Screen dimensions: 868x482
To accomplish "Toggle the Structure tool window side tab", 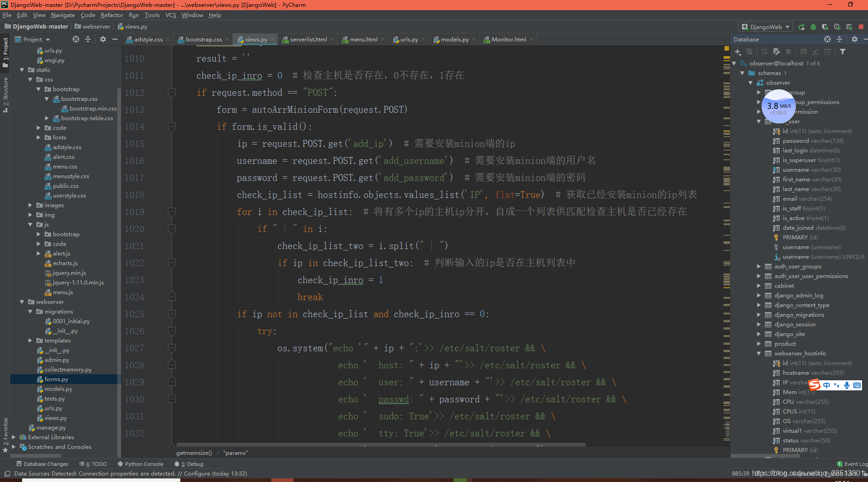I will pyautogui.click(x=6, y=94).
